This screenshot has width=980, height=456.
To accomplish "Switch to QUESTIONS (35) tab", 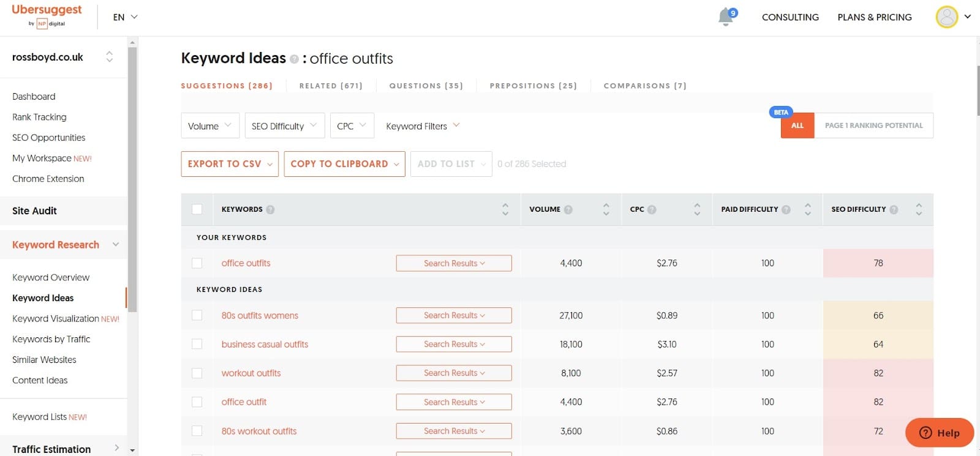I will coord(426,86).
